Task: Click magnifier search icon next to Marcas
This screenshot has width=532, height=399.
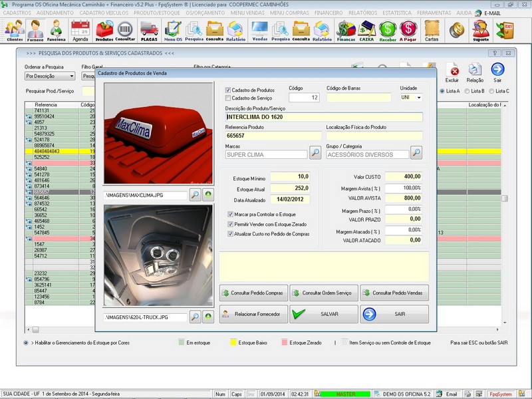Action: (315, 154)
